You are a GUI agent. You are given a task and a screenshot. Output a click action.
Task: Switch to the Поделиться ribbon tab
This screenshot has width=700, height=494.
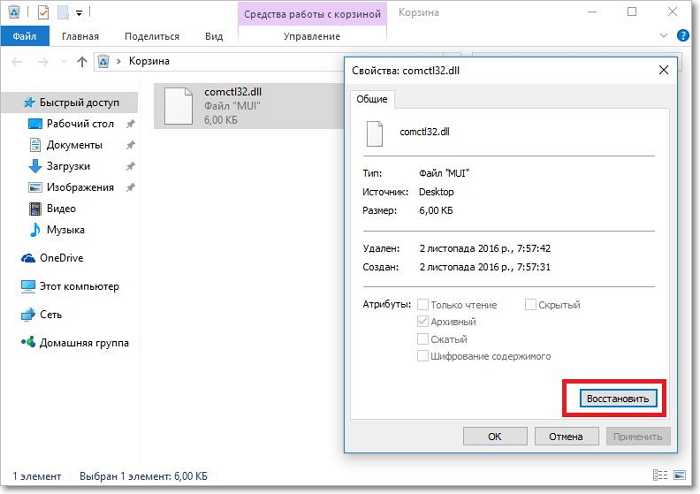click(152, 36)
